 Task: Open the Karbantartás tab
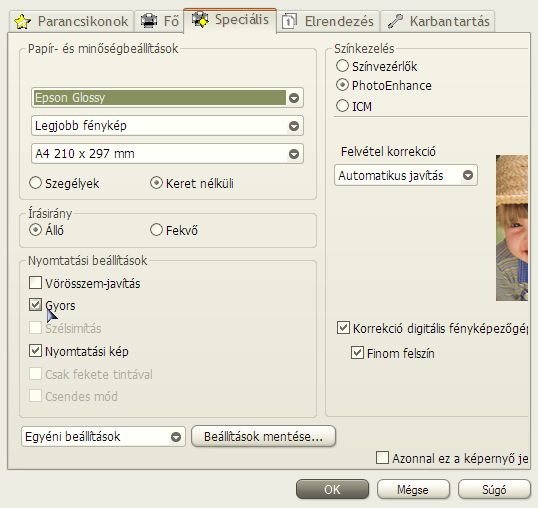point(438,21)
